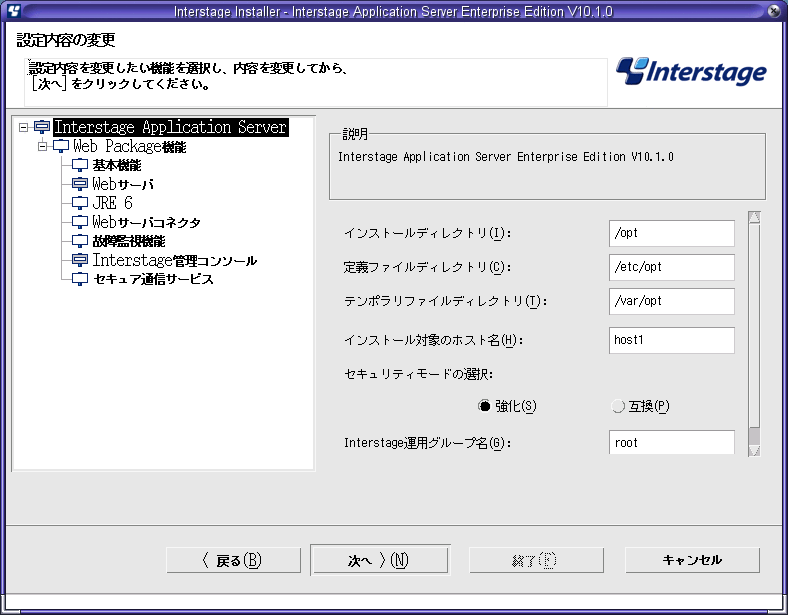Collapse the Interstage Application Server tree root
This screenshot has height=615, width=788.
(x=24, y=127)
